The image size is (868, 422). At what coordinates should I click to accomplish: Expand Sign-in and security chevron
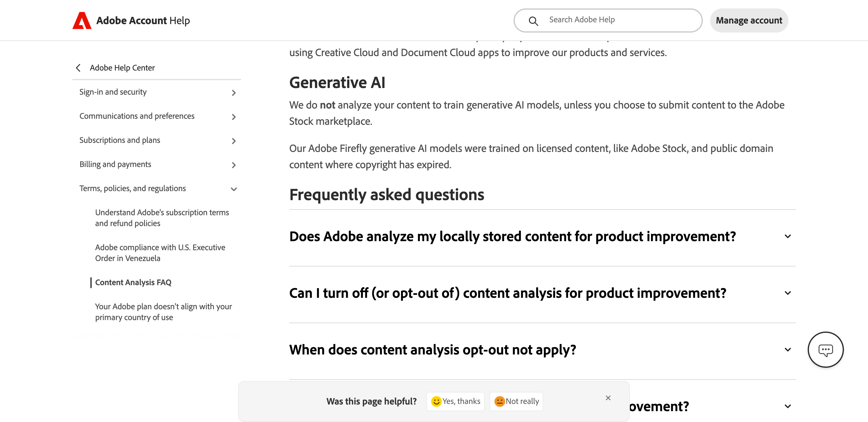pos(234,93)
